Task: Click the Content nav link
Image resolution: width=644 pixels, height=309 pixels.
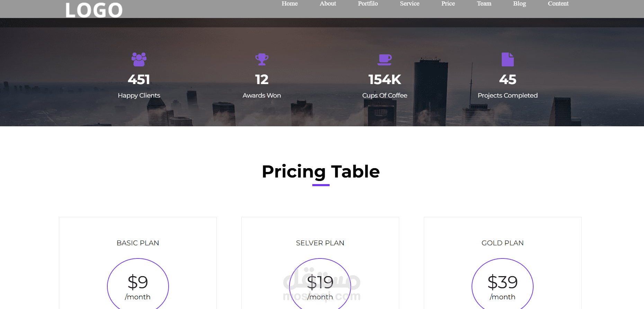Action: tap(558, 3)
